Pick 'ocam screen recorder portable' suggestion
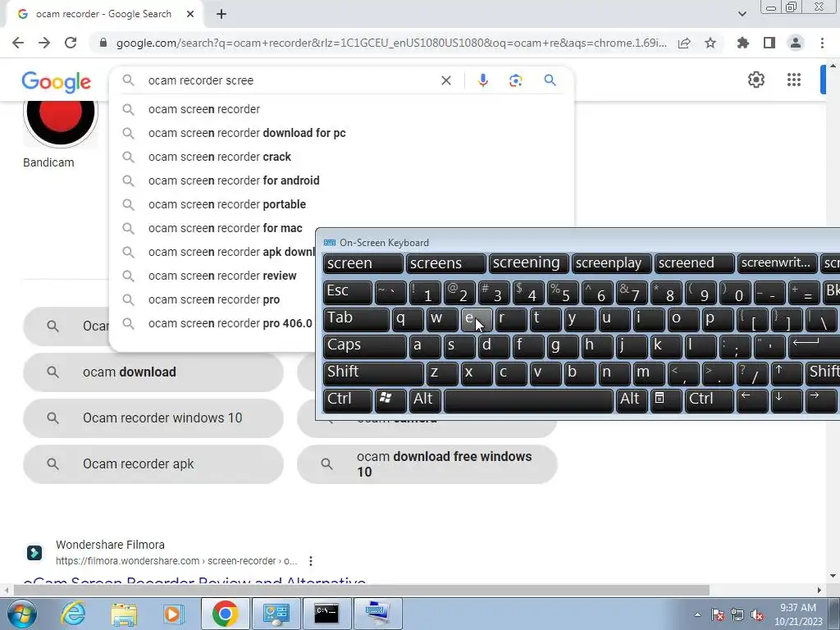This screenshot has height=630, width=840. (x=341, y=204)
